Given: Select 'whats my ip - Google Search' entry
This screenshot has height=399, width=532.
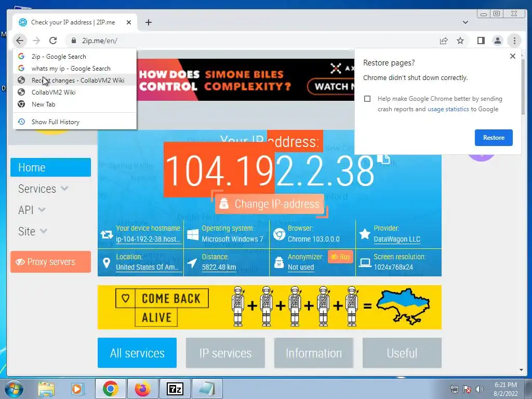Looking at the screenshot, I should (75, 68).
